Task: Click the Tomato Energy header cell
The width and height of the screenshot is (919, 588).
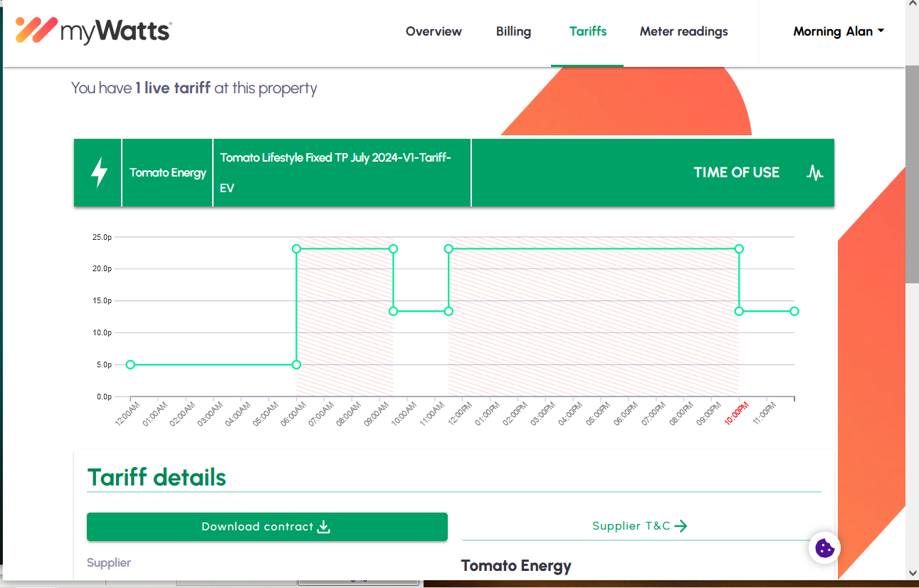Action: 168,172
